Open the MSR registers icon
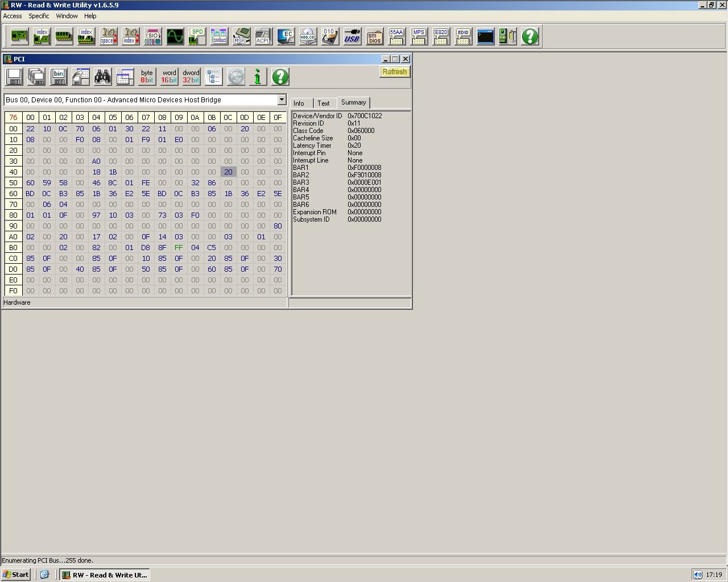This screenshot has width=728, height=582. 241,36
